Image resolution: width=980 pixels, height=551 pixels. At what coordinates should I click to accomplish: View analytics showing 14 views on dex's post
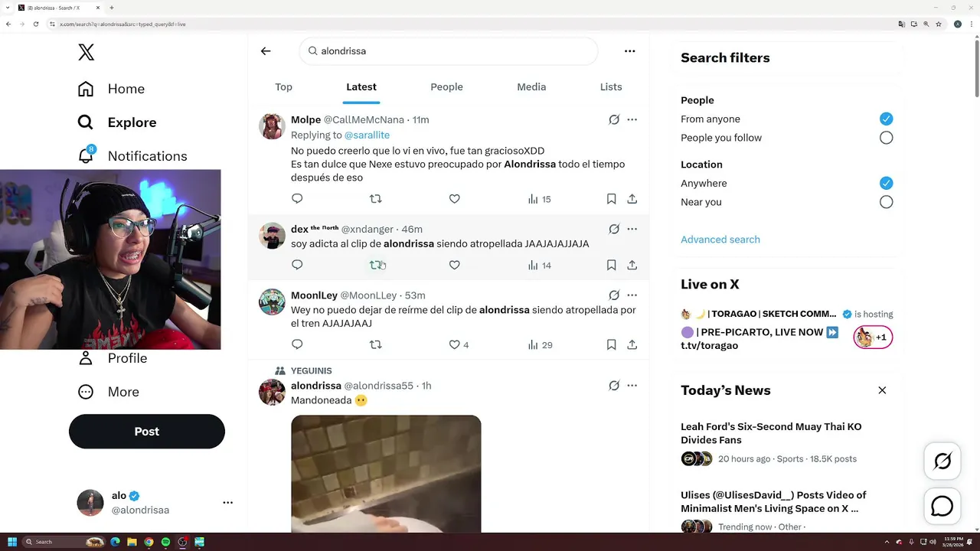[539, 265]
